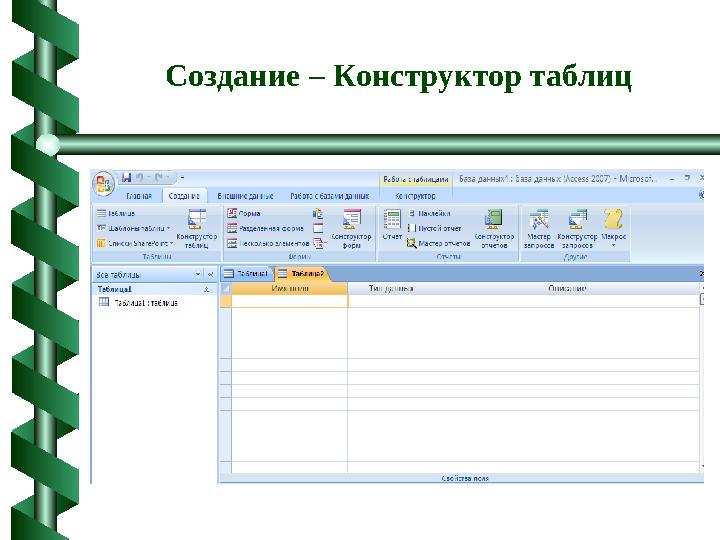Click the Пустой отчет button
The width and height of the screenshot is (720, 540).
coord(434,228)
